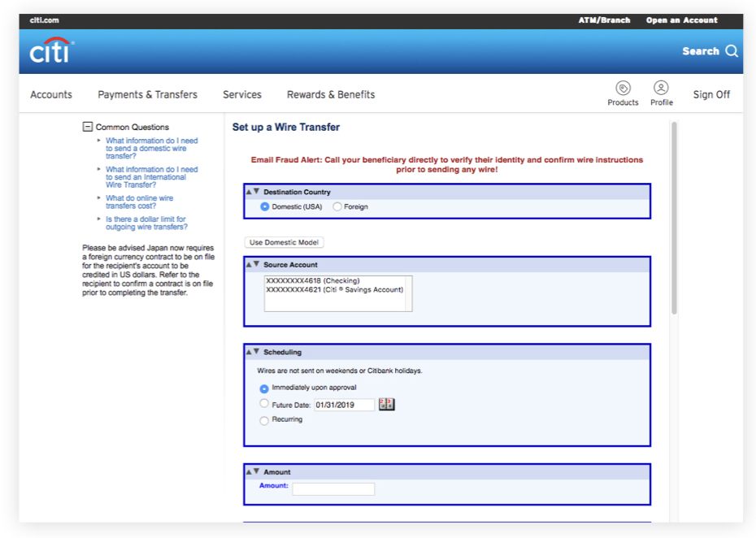Collapse the Common Questions minus box

87,127
